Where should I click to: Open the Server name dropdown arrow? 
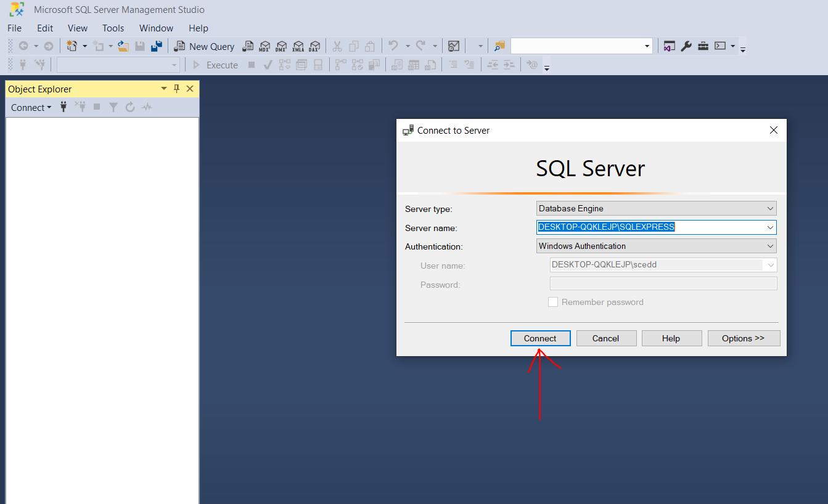[x=770, y=227]
